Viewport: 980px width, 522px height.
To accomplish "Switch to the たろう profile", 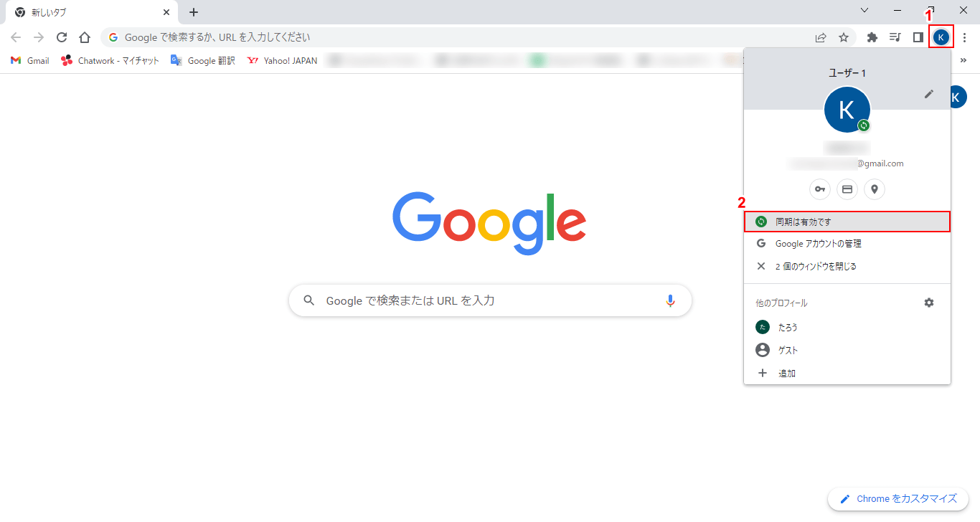I will [x=847, y=327].
